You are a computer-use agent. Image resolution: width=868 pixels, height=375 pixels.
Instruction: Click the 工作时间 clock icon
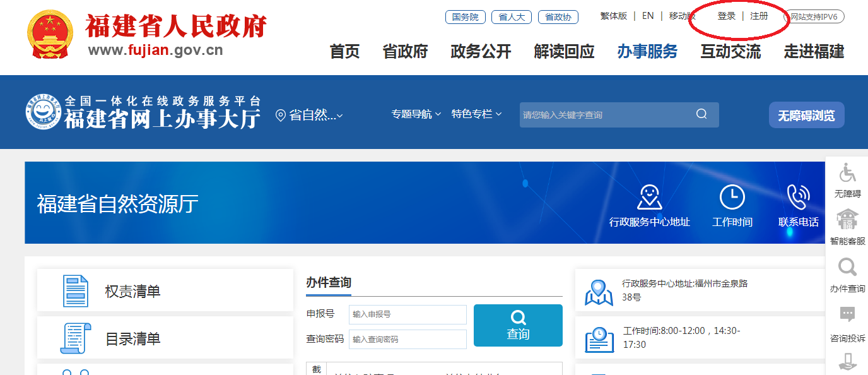pos(732,198)
